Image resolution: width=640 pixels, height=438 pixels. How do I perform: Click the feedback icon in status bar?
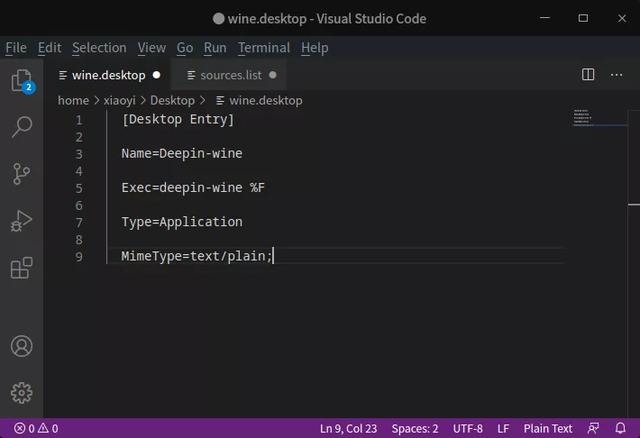pyautogui.click(x=593, y=428)
